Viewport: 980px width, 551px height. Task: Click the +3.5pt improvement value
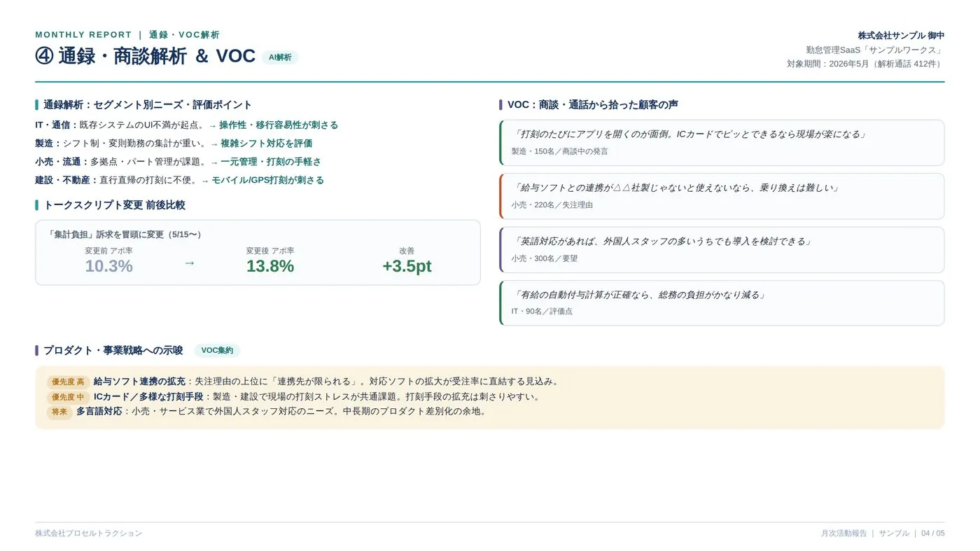click(x=407, y=266)
